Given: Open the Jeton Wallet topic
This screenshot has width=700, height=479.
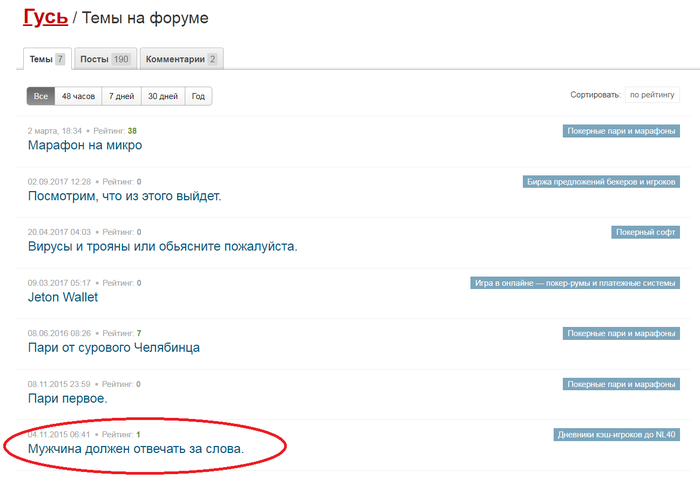Looking at the screenshot, I should (x=63, y=297).
